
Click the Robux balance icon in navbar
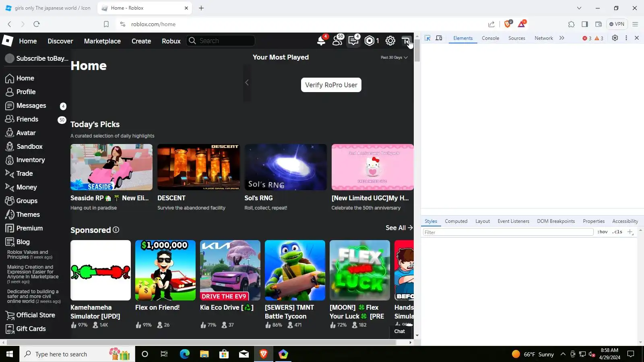tap(369, 41)
